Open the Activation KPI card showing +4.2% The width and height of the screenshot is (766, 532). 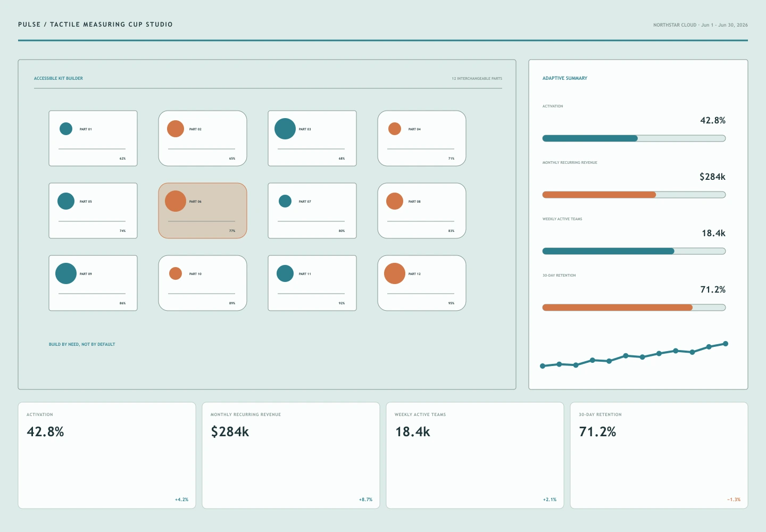[107, 455]
